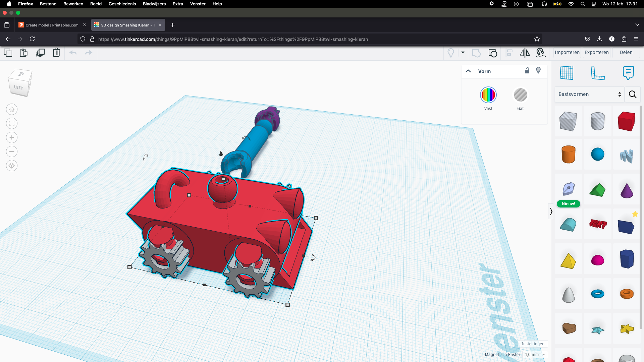
Task: Collapse the Vorm panel chevron
Action: (x=468, y=71)
